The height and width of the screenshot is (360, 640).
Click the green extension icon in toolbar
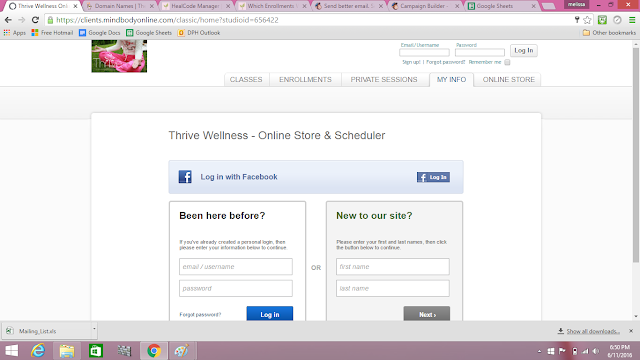pyautogui.click(x=602, y=20)
